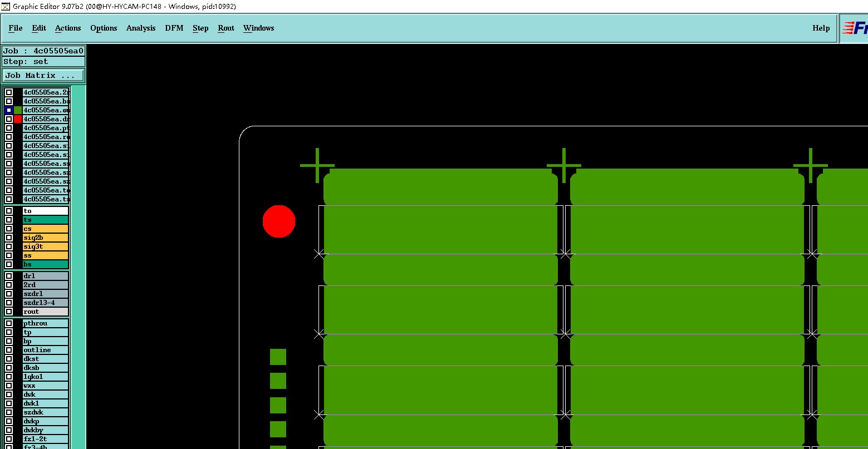Toggle checkbox for the 'to' layer
868x449 pixels.
click(9, 211)
